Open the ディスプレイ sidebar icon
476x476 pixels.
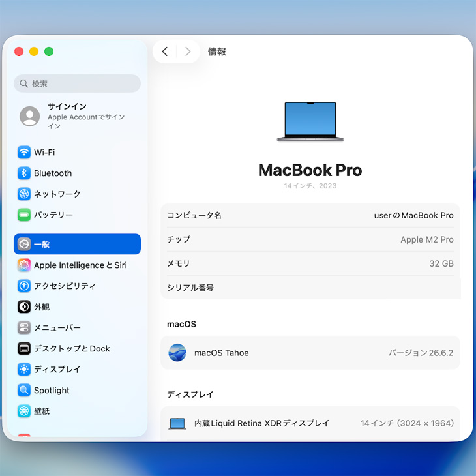point(24,370)
